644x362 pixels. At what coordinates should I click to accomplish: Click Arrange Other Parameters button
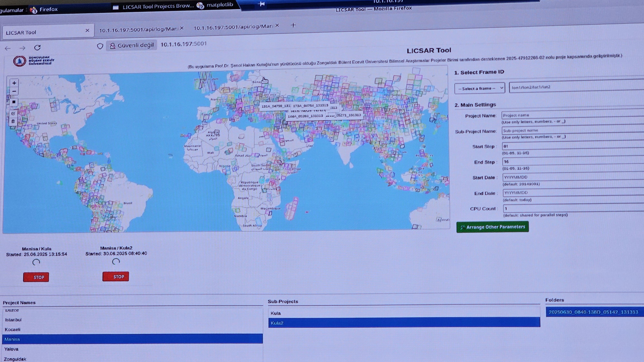(x=492, y=227)
